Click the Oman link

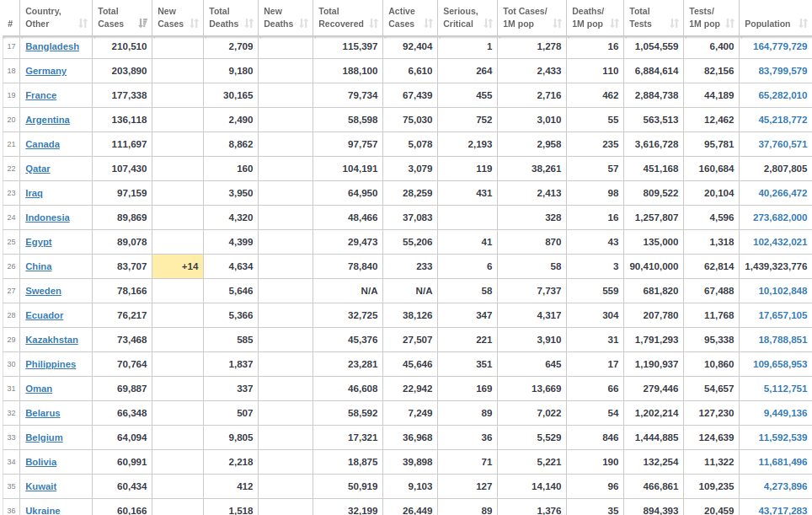click(39, 389)
